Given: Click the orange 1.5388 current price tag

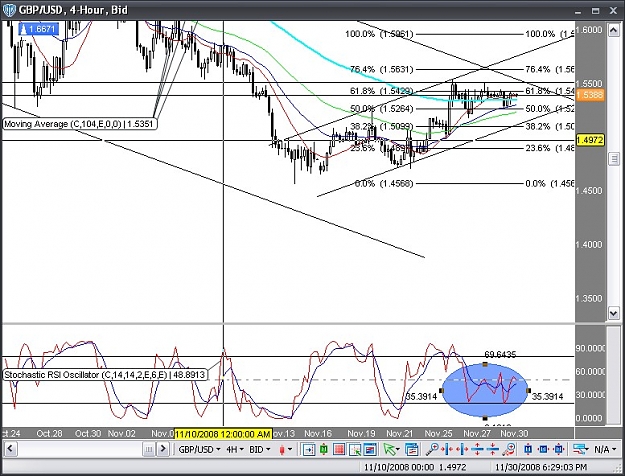Looking at the screenshot, I should pyautogui.click(x=590, y=95).
